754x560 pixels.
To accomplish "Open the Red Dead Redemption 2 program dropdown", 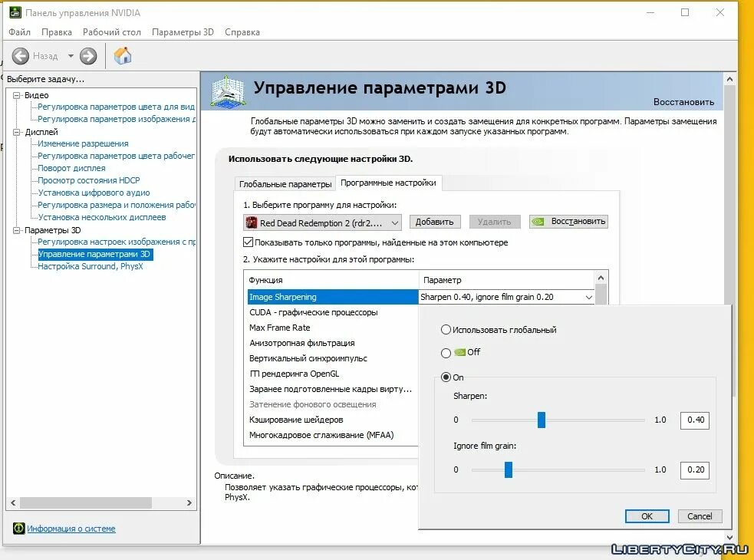I will [x=322, y=222].
